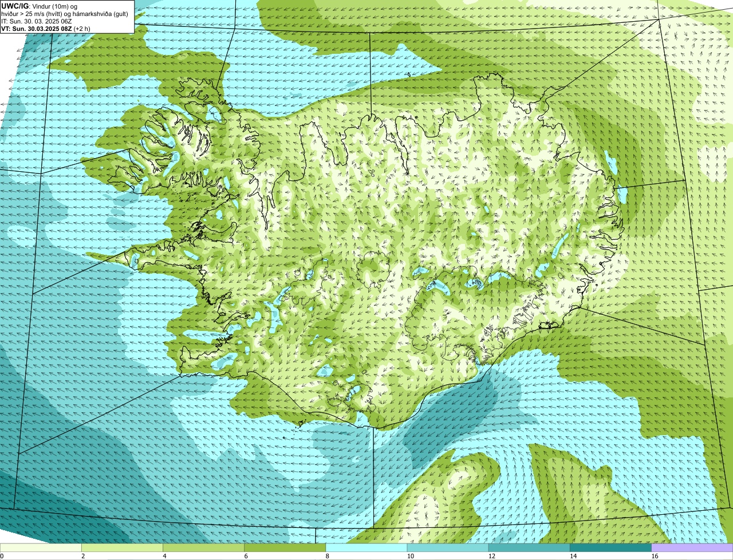Click the '14' label on the color scale
The image size is (733, 560).
point(573,556)
